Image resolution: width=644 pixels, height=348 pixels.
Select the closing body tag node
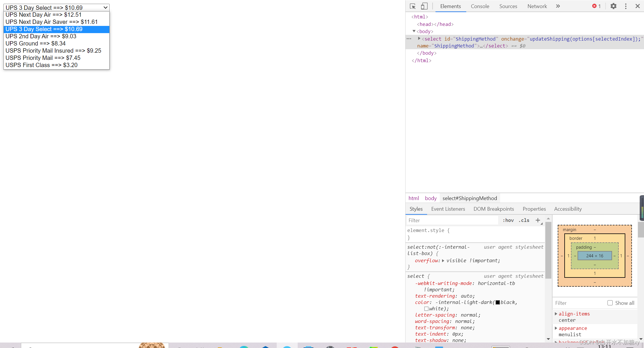click(x=427, y=53)
